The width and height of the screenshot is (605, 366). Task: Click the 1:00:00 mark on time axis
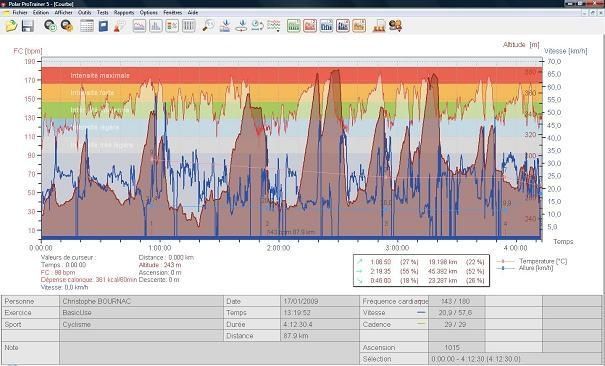pos(160,248)
